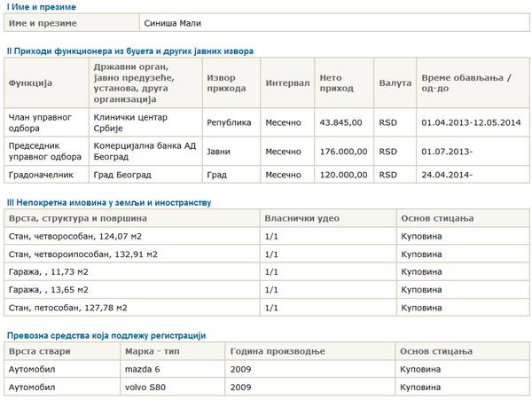Select the 176.000,00 income cell
This screenshot has width=532, height=407.
(344, 152)
